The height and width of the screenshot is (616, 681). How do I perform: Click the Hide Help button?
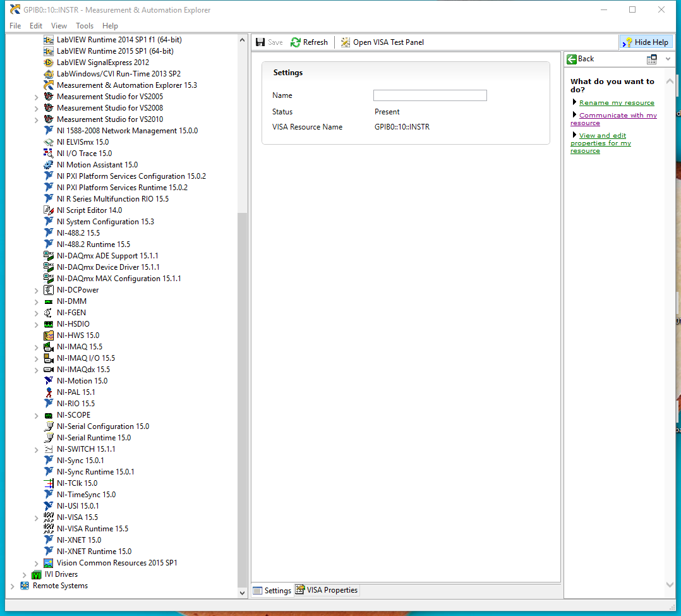tap(645, 42)
